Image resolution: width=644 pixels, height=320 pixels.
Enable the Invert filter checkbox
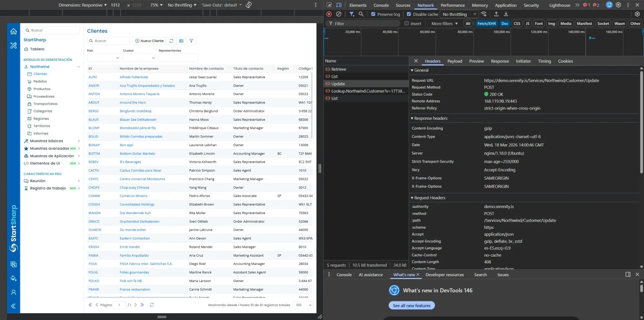click(x=406, y=23)
